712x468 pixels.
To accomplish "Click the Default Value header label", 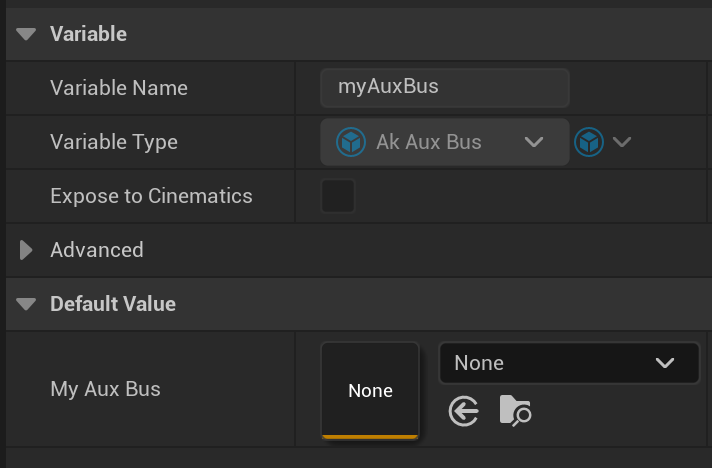I will pyautogui.click(x=113, y=304).
